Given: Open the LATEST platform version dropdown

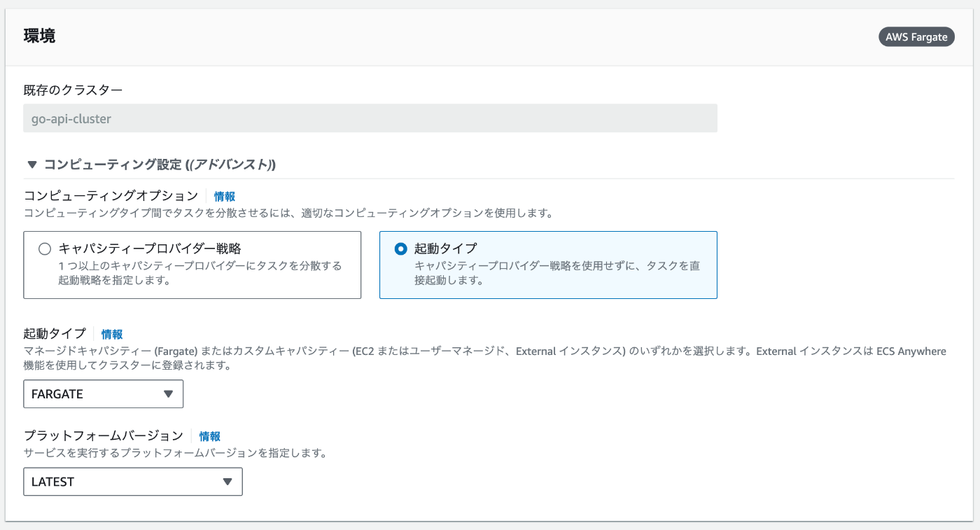Looking at the screenshot, I should (x=132, y=482).
